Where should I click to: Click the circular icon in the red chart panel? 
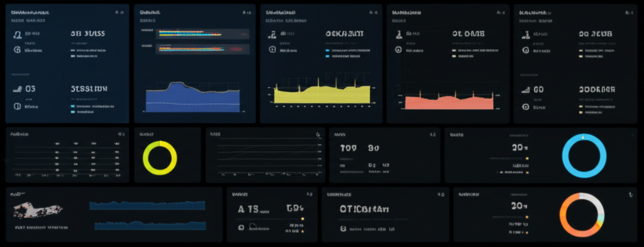(x=398, y=50)
